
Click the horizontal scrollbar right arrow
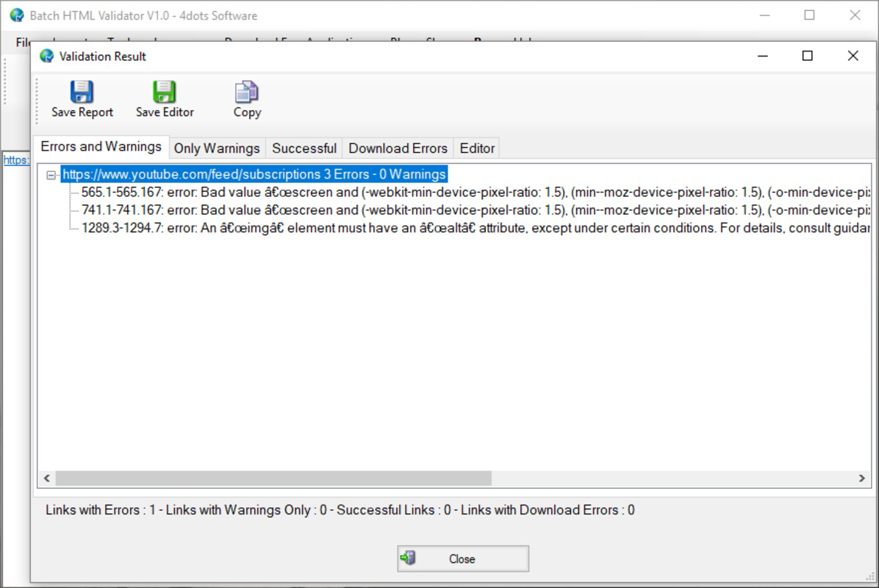pyautogui.click(x=861, y=478)
